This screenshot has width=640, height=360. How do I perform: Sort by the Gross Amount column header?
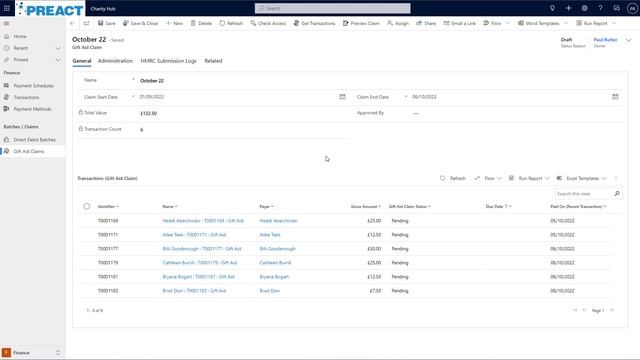366,207
